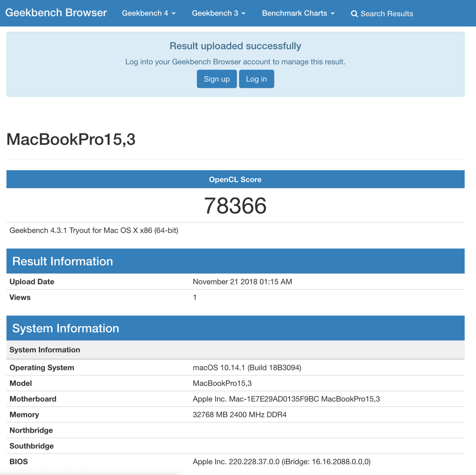
Task: Click the Log in button
Action: pyautogui.click(x=256, y=79)
